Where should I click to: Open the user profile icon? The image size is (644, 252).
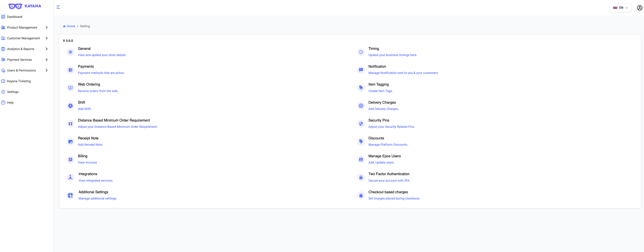640,8
